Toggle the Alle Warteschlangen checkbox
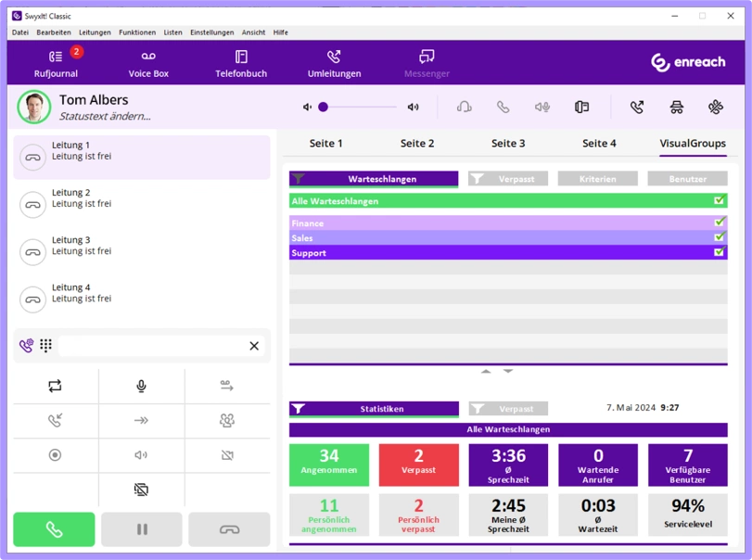Screen dimensions: 752x560 coord(719,200)
